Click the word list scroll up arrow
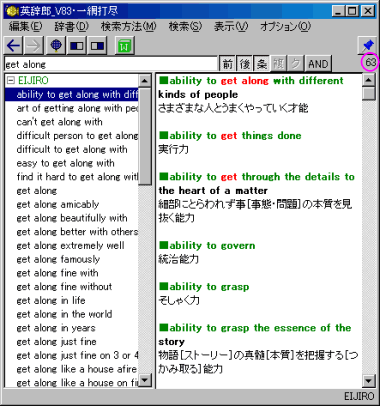Image resolution: width=380 pixels, height=406 pixels. (144, 80)
